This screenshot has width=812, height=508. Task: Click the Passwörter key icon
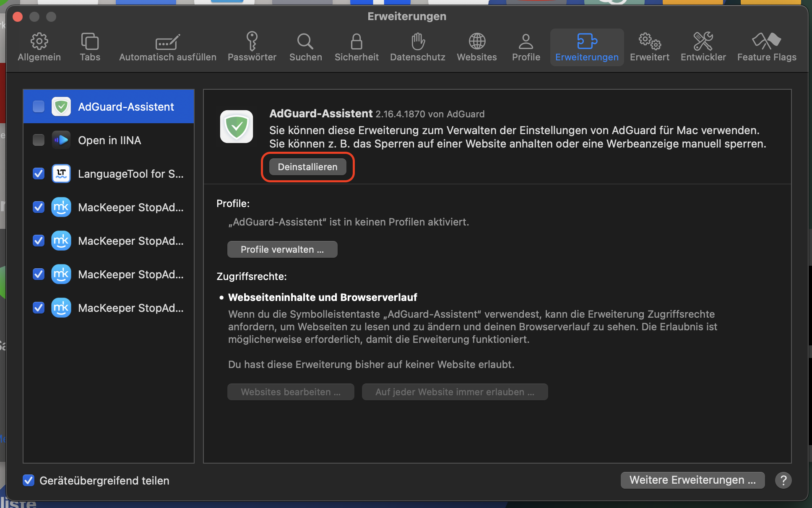click(x=252, y=41)
